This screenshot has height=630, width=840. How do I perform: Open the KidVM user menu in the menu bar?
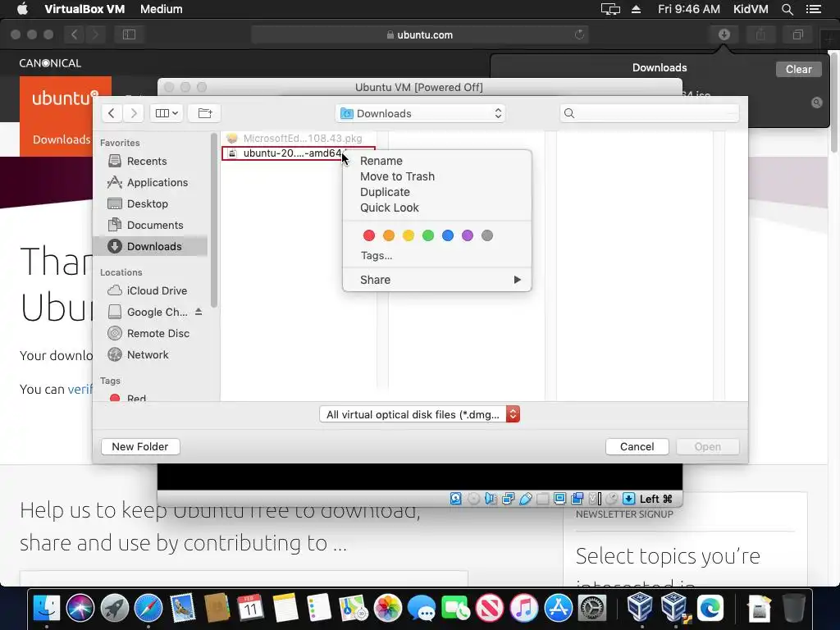[x=751, y=9]
